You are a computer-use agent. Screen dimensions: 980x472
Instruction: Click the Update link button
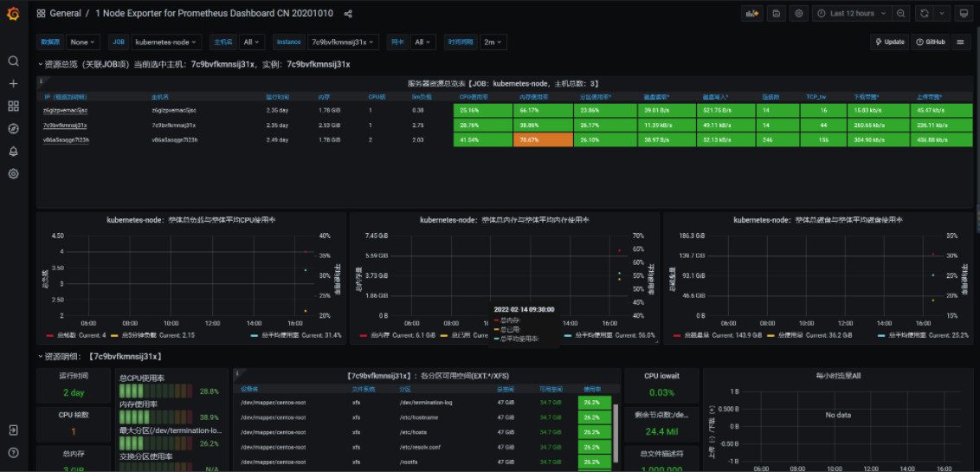[x=889, y=42]
